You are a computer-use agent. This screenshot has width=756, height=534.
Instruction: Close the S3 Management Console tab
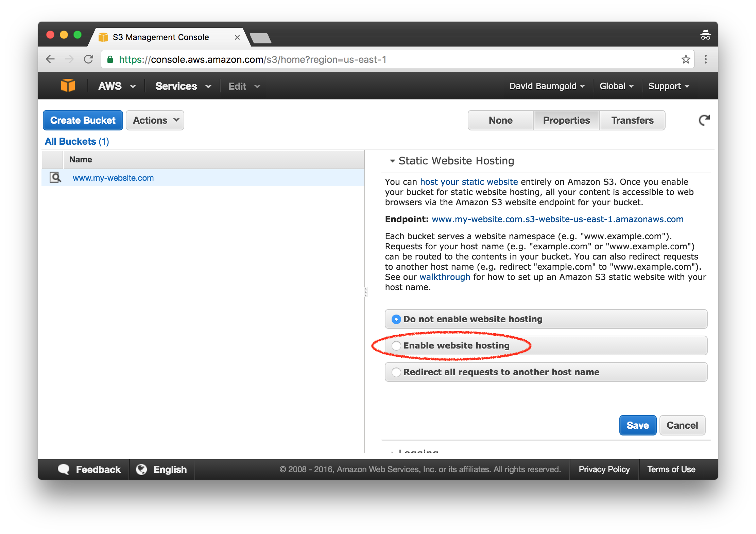[237, 37]
